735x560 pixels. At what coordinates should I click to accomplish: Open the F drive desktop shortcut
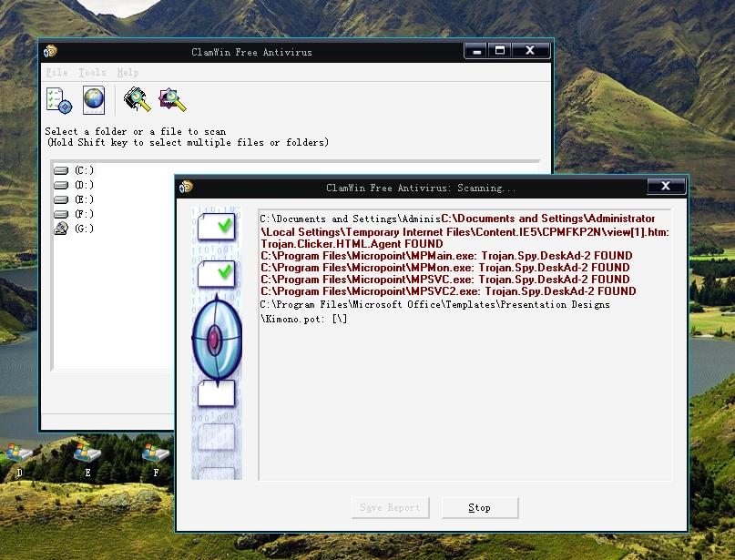coord(156,459)
